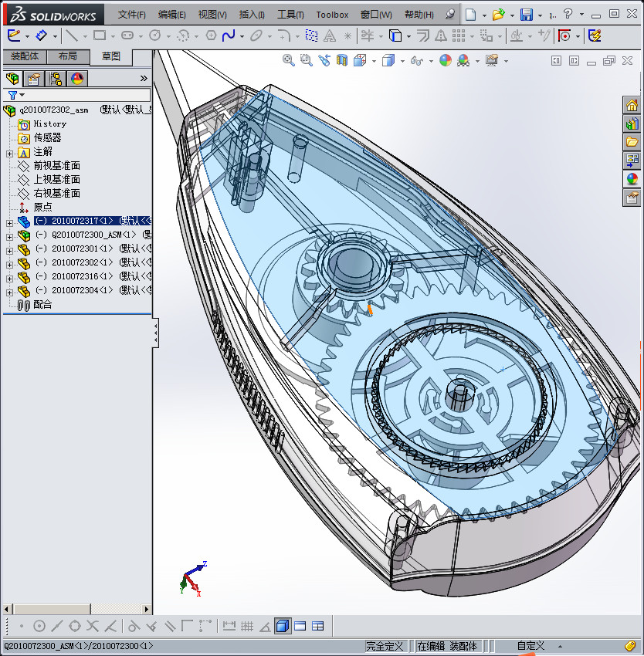Select the Ellipse sketch tool
This screenshot has height=656, width=644.
[x=255, y=36]
